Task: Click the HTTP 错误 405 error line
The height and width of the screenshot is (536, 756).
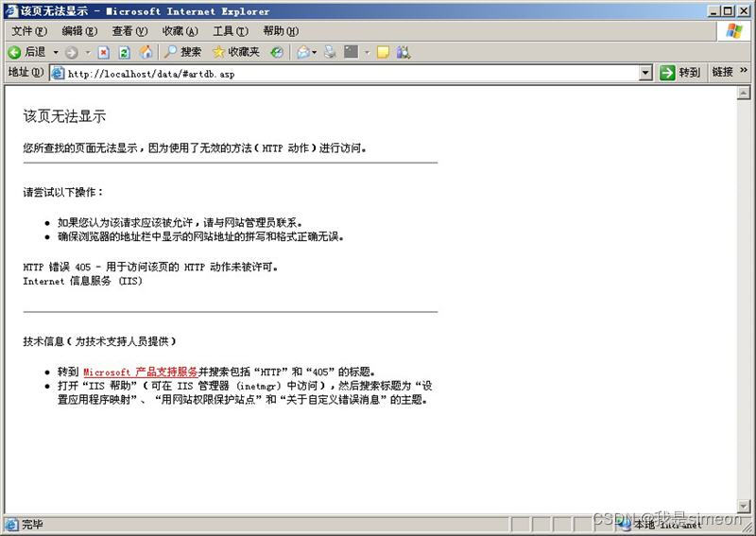Action: pos(150,267)
